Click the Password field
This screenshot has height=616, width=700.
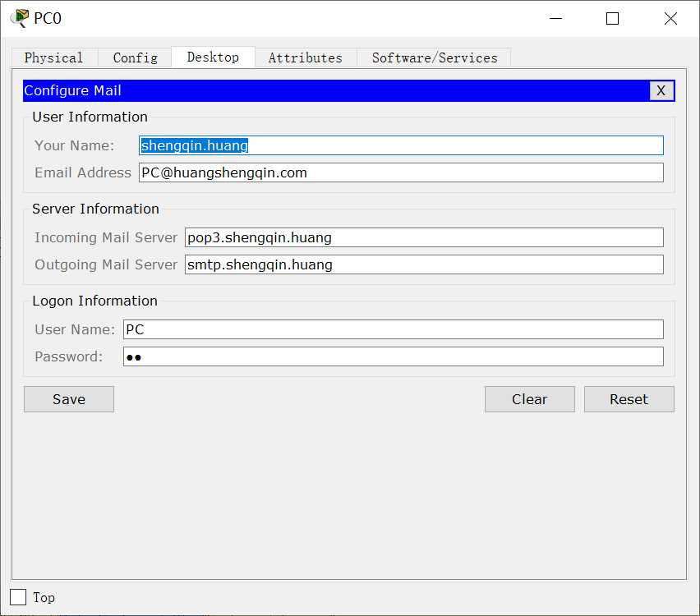pos(394,356)
